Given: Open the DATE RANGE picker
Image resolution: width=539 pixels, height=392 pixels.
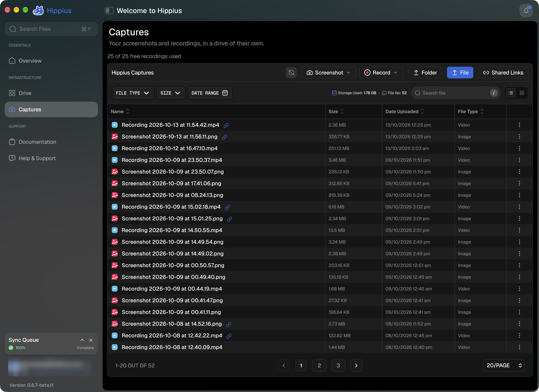Looking at the screenshot, I should click(x=210, y=93).
